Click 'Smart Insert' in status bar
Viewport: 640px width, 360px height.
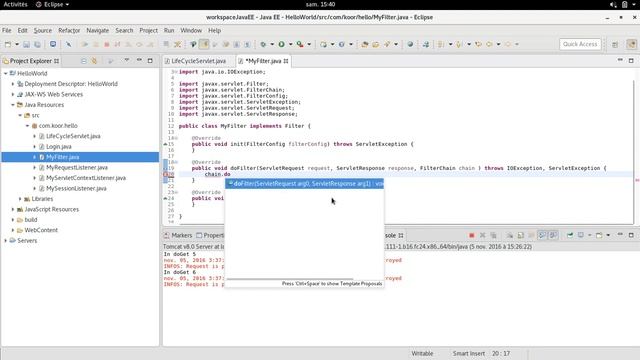click(x=469, y=353)
